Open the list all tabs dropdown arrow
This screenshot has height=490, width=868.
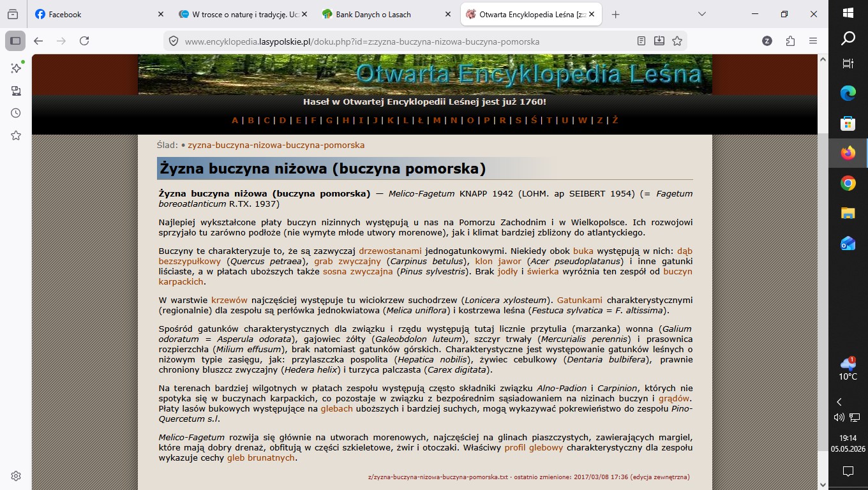702,14
